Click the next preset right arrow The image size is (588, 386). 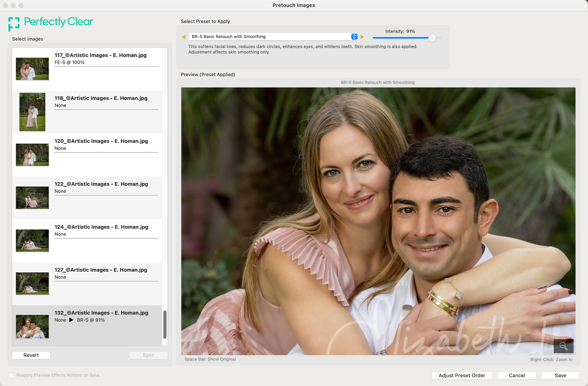click(x=362, y=37)
